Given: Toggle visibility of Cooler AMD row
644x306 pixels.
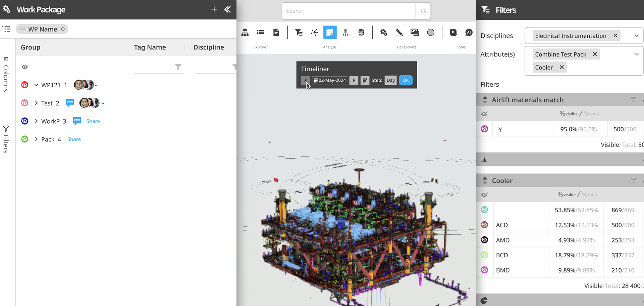Looking at the screenshot, I should 484,240.
